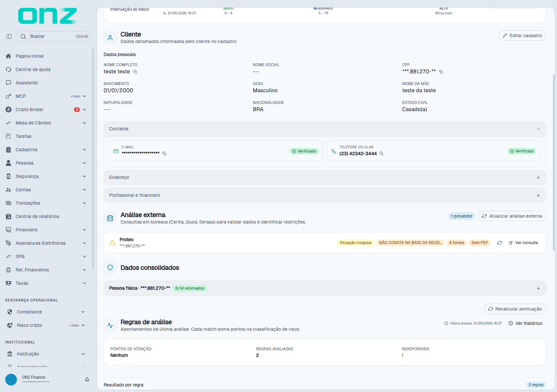
Task: Copy the masked e-mail address
Action: (164, 153)
